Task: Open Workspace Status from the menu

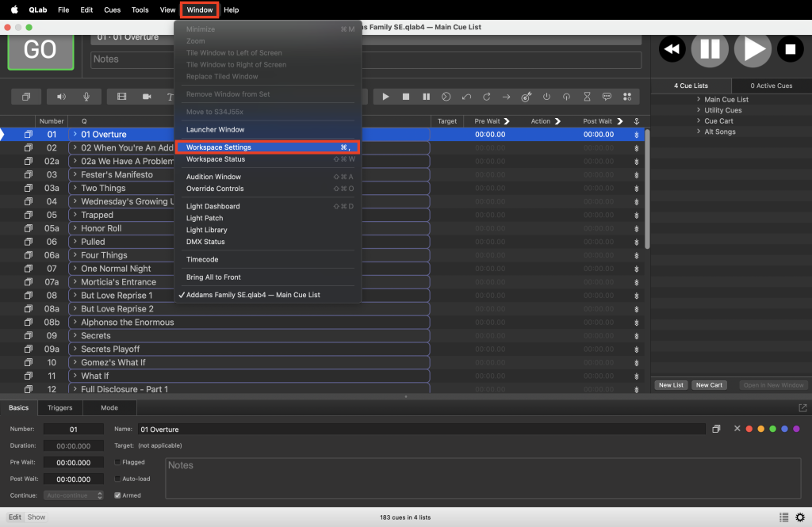Action: click(267, 159)
